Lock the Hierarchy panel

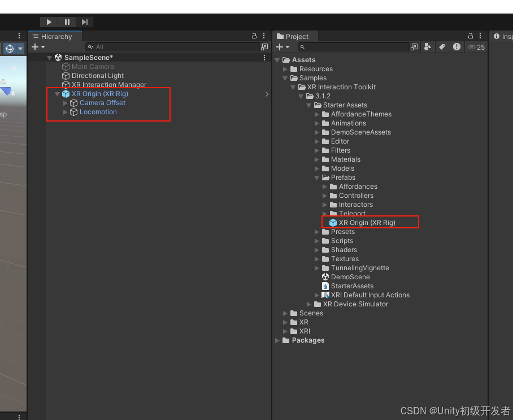point(254,36)
